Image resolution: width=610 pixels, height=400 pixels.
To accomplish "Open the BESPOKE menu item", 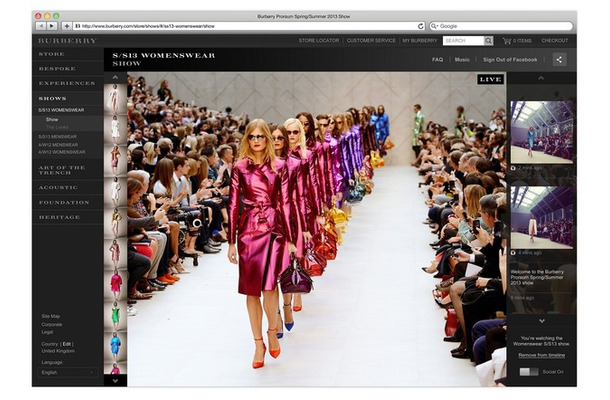I will [57, 68].
